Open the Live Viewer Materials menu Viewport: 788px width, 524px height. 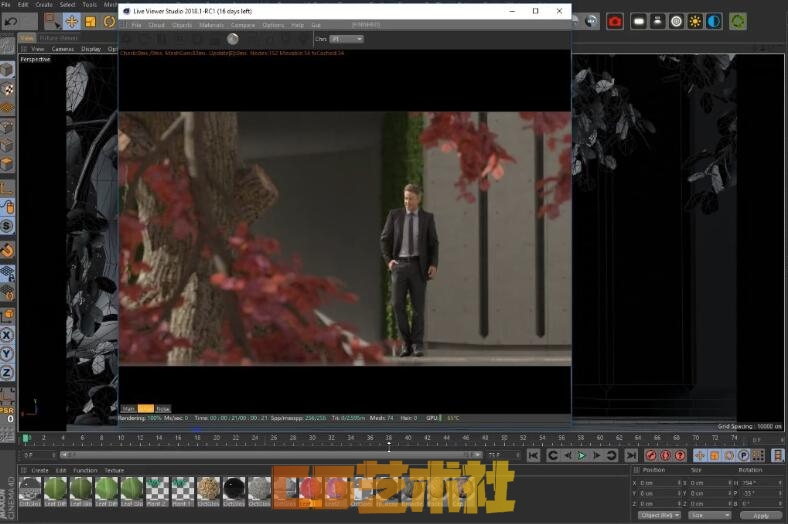click(x=211, y=25)
